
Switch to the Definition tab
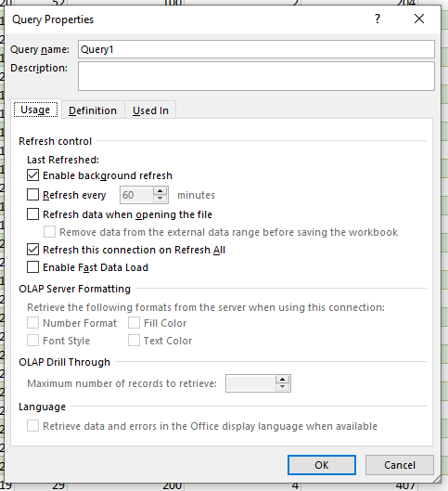pos(93,110)
